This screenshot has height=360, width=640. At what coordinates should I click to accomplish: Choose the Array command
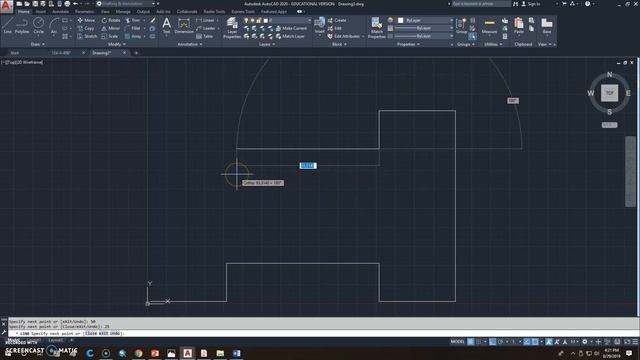[133, 36]
